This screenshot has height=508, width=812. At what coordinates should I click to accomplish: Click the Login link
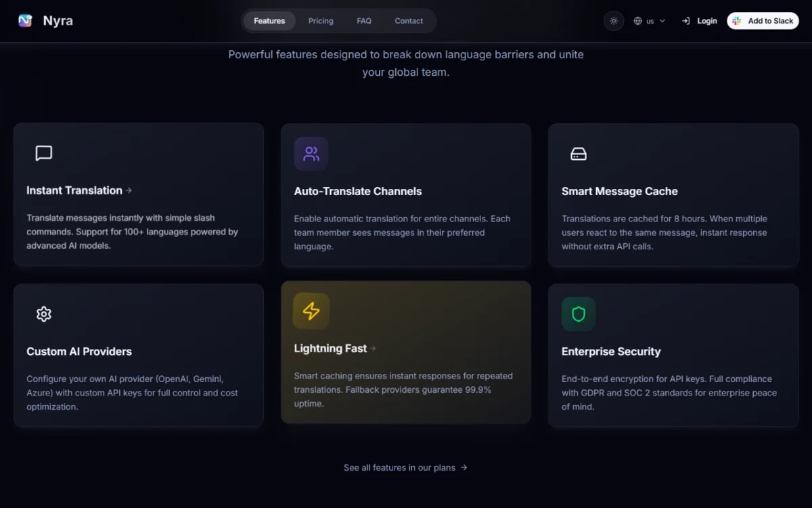coord(706,21)
